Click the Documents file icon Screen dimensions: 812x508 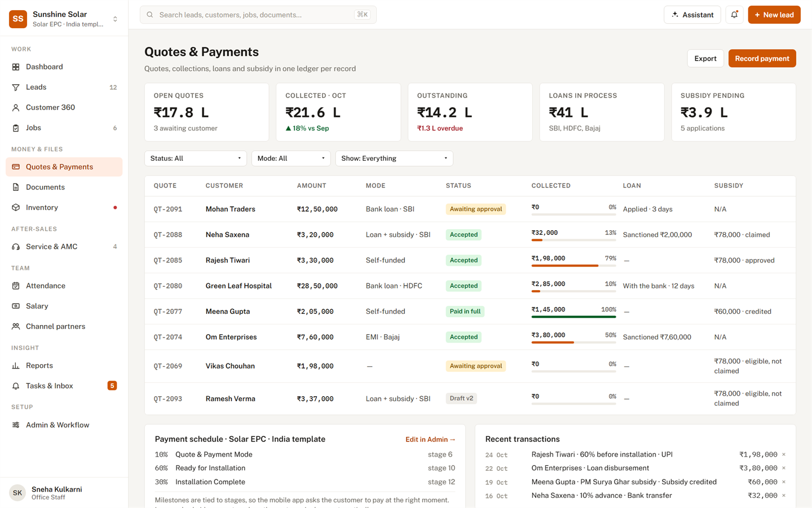[16, 187]
